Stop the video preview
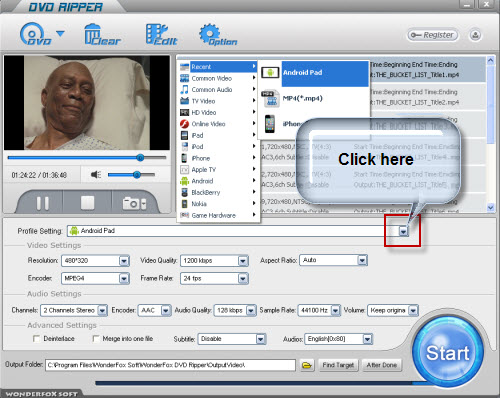Image resolution: width=500 pixels, height=398 pixels. (87, 203)
